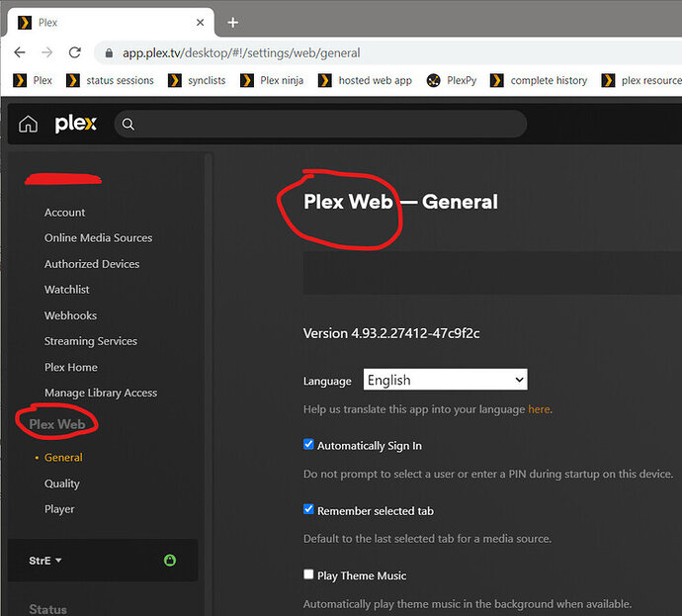Click the browser forward arrow
Screen dimensions: 682x616
pyautogui.click(x=47, y=52)
